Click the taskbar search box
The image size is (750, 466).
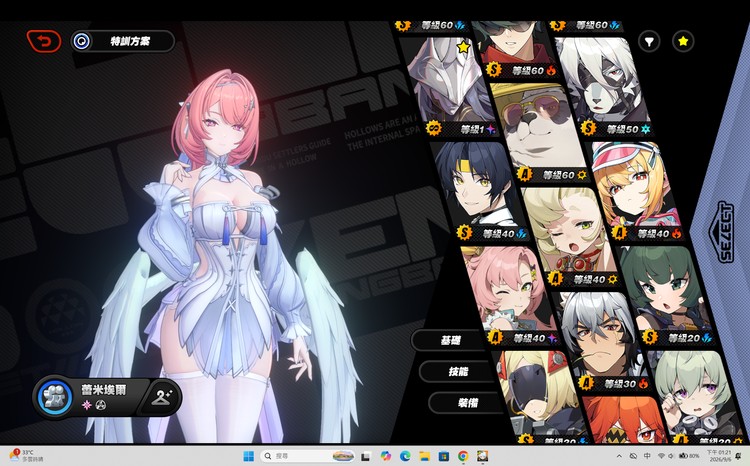308,456
